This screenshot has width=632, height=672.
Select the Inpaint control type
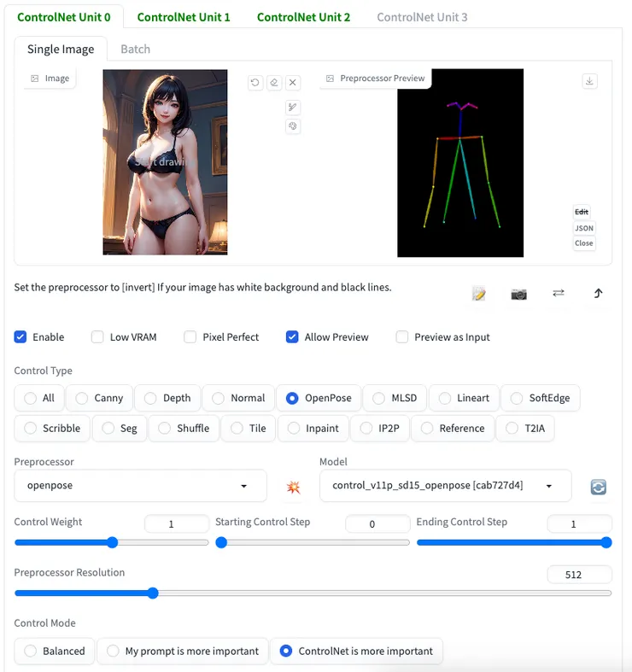[x=313, y=429]
